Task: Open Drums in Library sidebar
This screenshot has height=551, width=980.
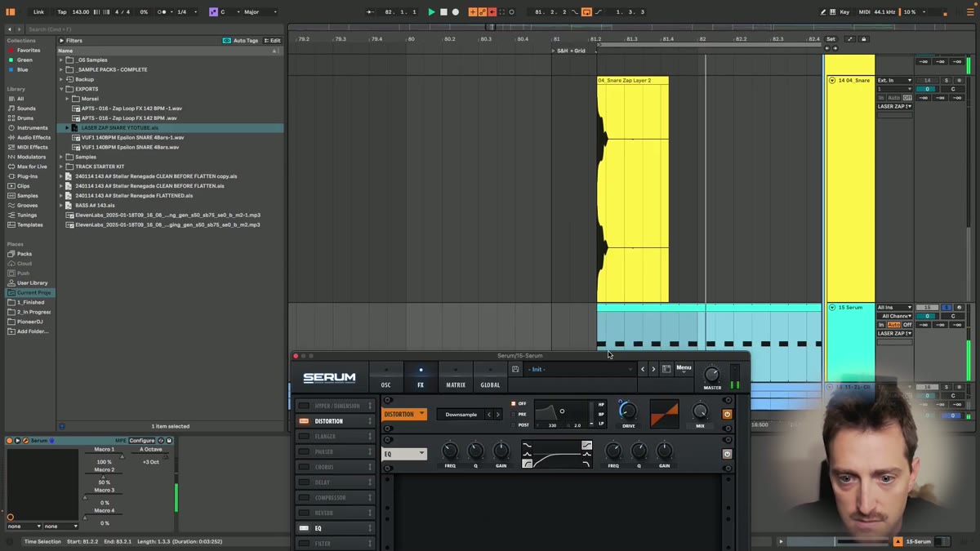Action: [25, 118]
